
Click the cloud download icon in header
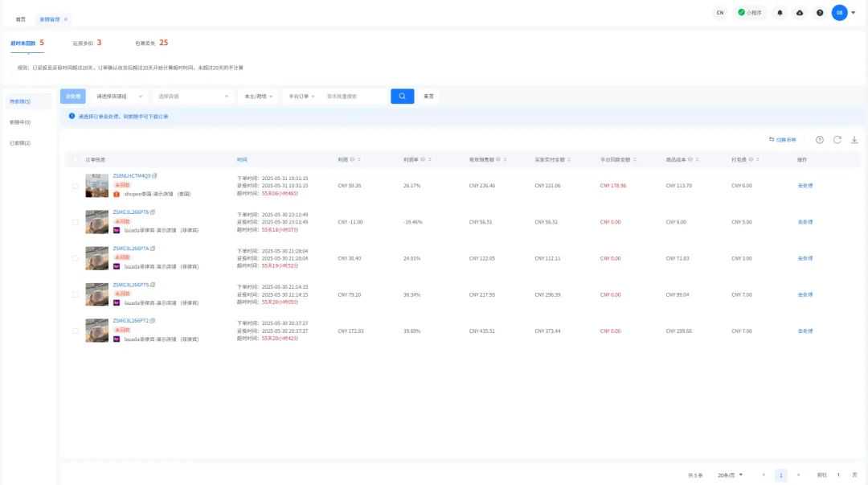pos(800,13)
